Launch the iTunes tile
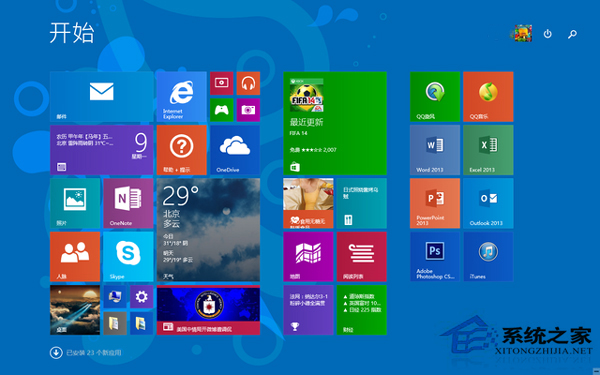600x375 pixels. [488, 257]
